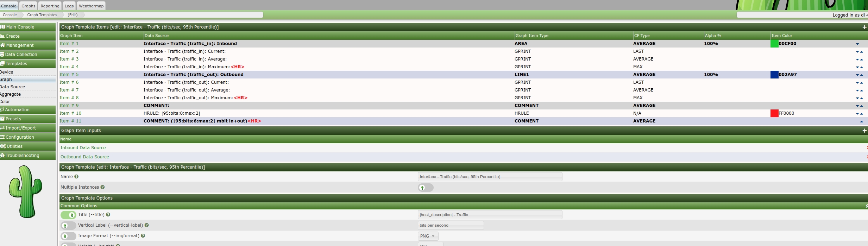The height and width of the screenshot is (246, 868).
Task: Expand the Main Console menu
Action: 28,27
